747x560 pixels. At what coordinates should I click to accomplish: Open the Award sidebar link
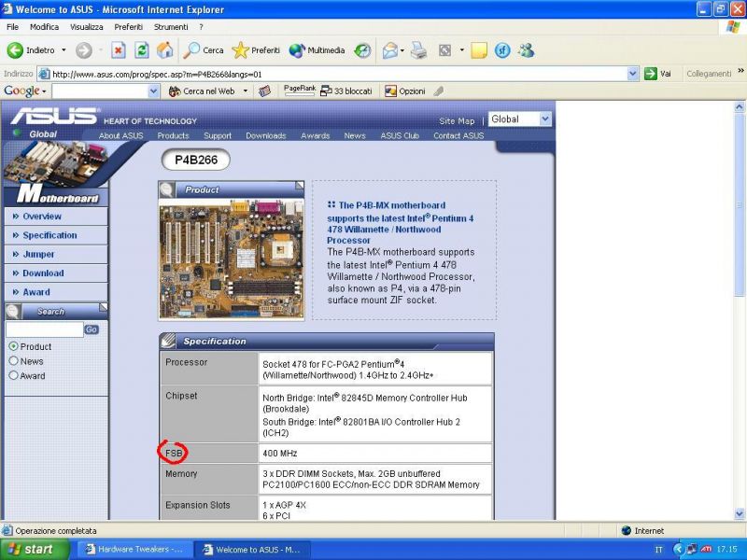click(36, 292)
